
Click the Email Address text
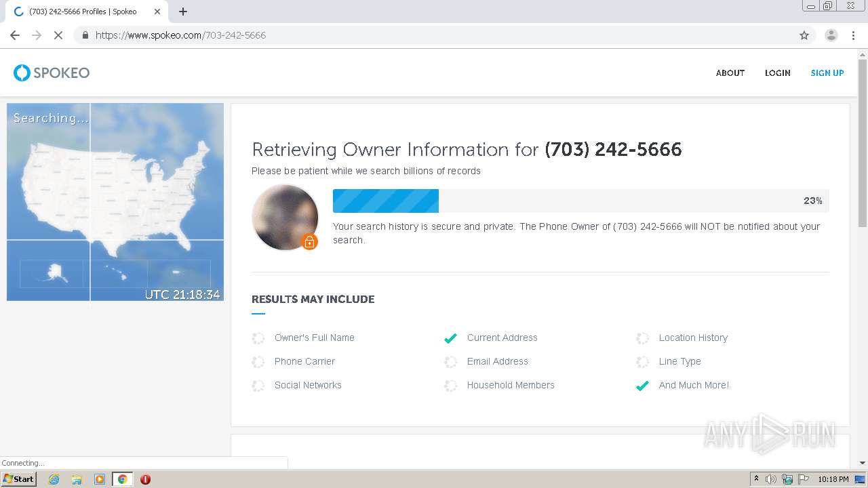click(497, 361)
